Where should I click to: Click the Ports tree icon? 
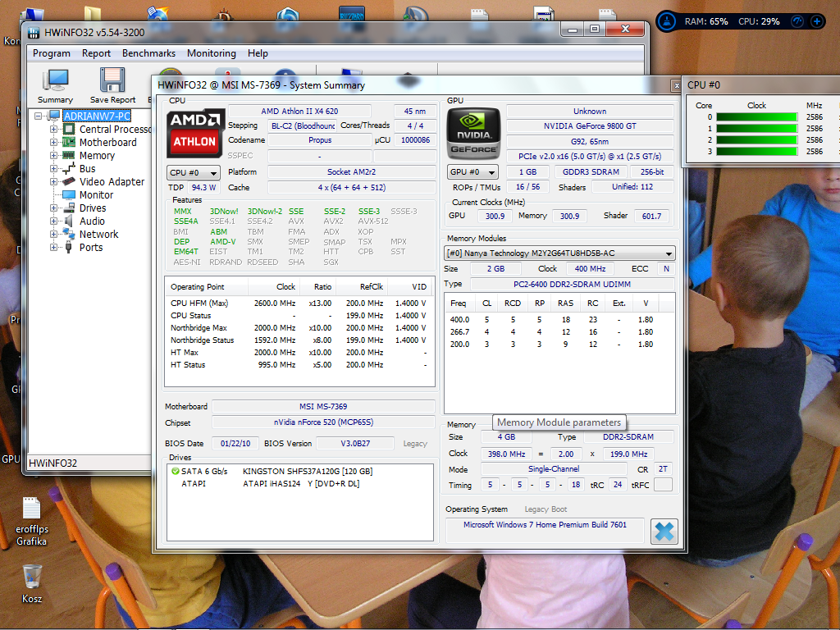coord(69,248)
